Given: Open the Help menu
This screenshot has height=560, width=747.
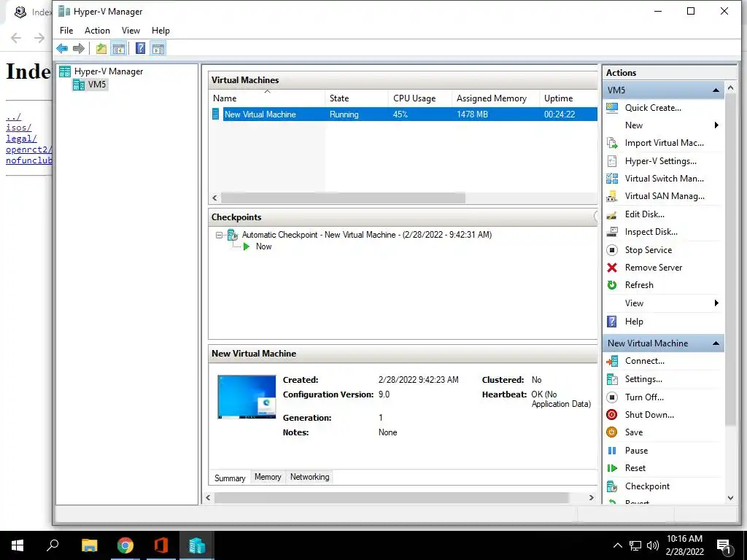Looking at the screenshot, I should pyautogui.click(x=160, y=31).
